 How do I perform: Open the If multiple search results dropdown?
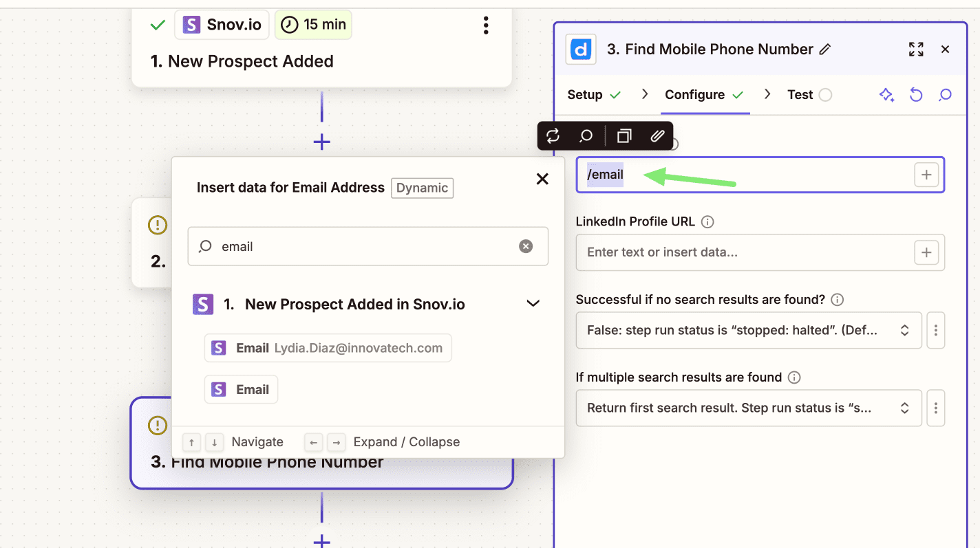tap(748, 408)
